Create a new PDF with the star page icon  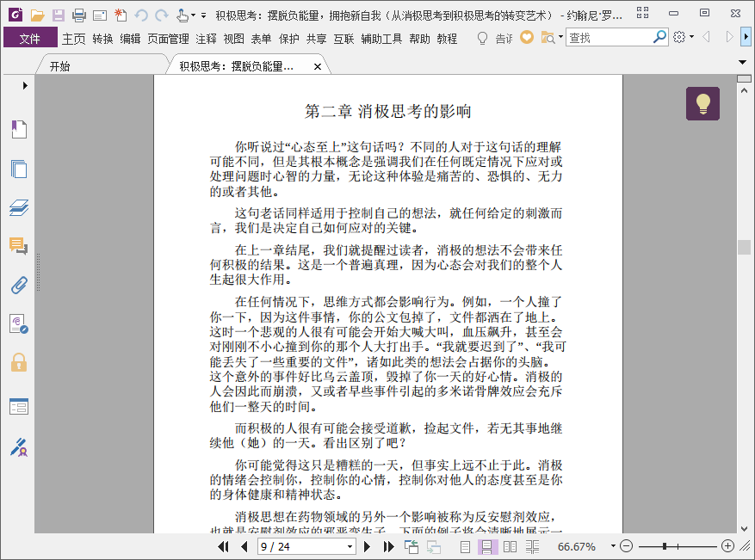click(x=121, y=15)
